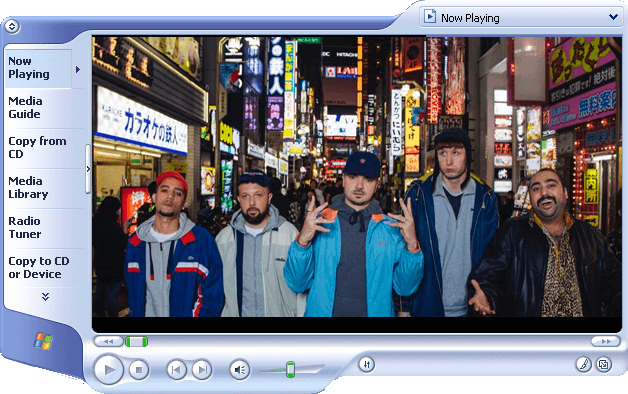Open equalizer settings with the sliders icon

coord(366,364)
